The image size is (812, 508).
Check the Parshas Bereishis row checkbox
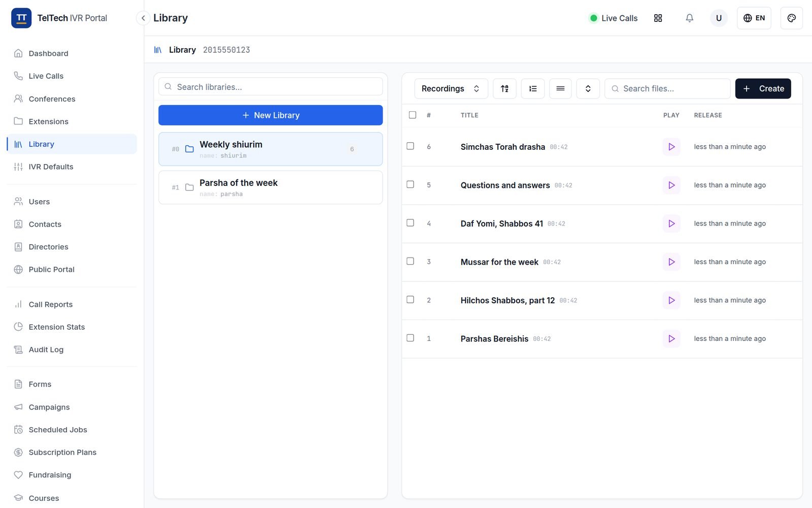point(410,338)
